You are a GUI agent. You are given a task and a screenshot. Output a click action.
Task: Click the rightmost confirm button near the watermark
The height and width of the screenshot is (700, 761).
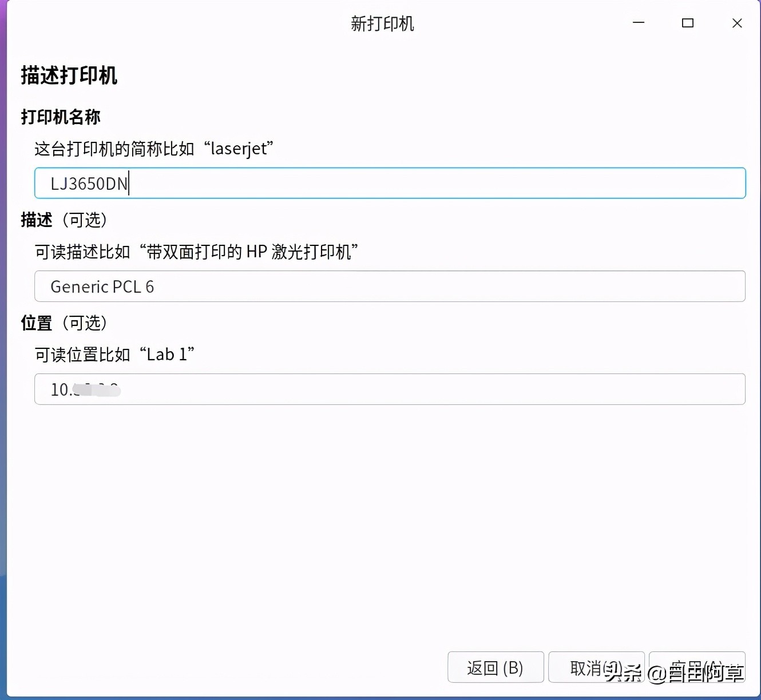click(697, 667)
